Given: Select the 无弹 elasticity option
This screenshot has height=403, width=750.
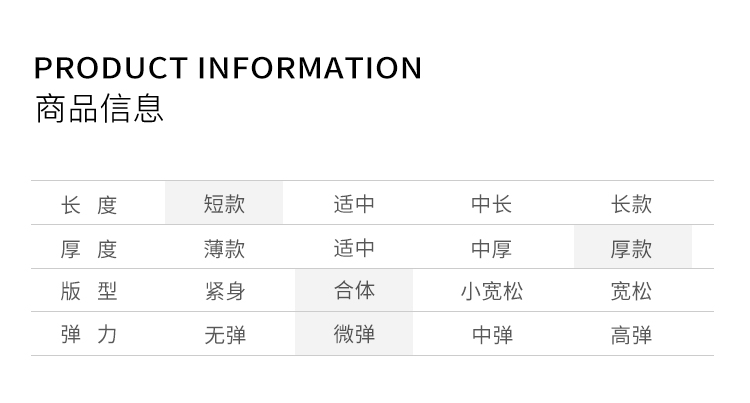Looking at the screenshot, I should click(224, 335).
